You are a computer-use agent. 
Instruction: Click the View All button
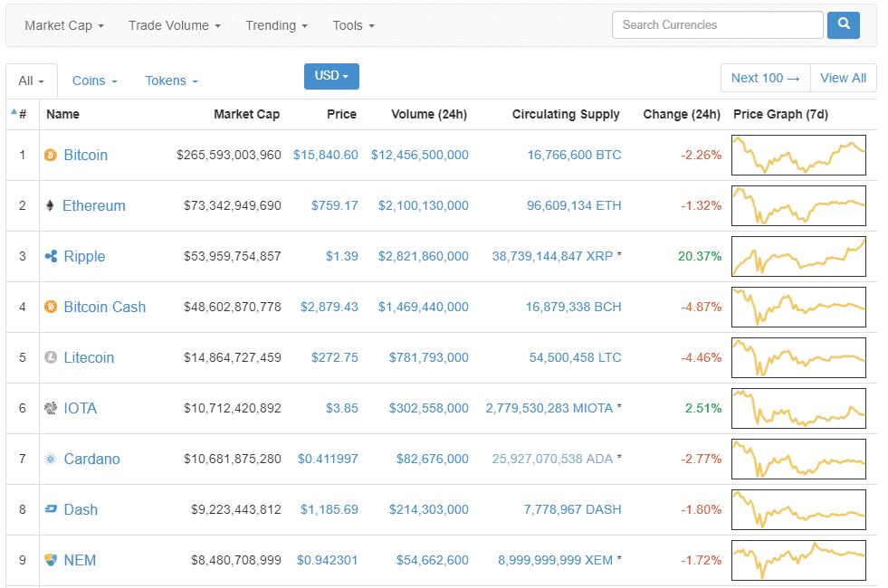(844, 78)
